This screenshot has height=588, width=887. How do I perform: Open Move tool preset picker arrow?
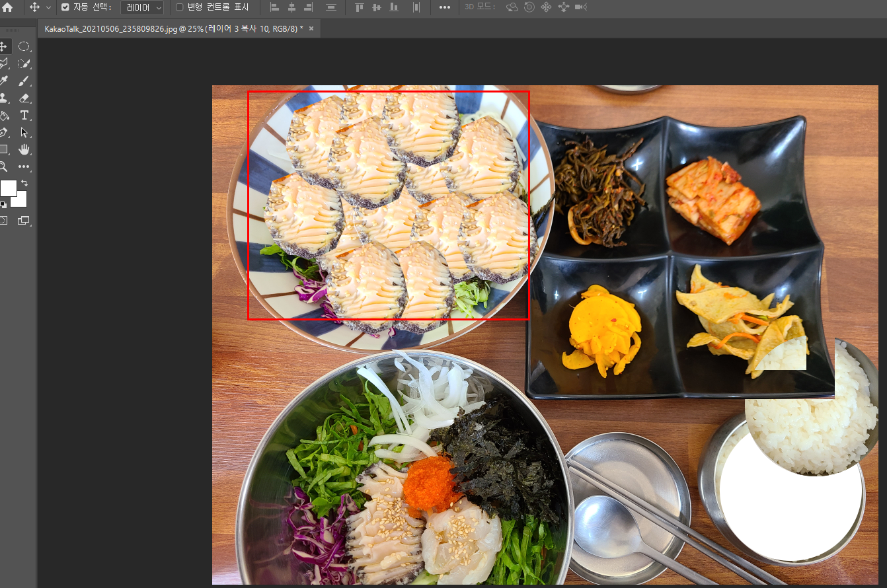pyautogui.click(x=48, y=7)
